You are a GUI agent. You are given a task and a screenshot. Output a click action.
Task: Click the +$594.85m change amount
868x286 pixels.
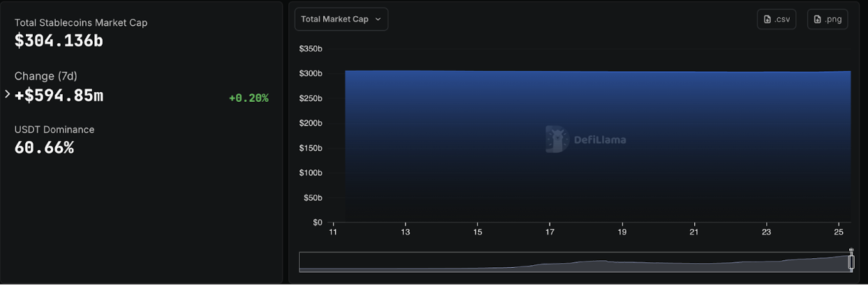pyautogui.click(x=59, y=96)
